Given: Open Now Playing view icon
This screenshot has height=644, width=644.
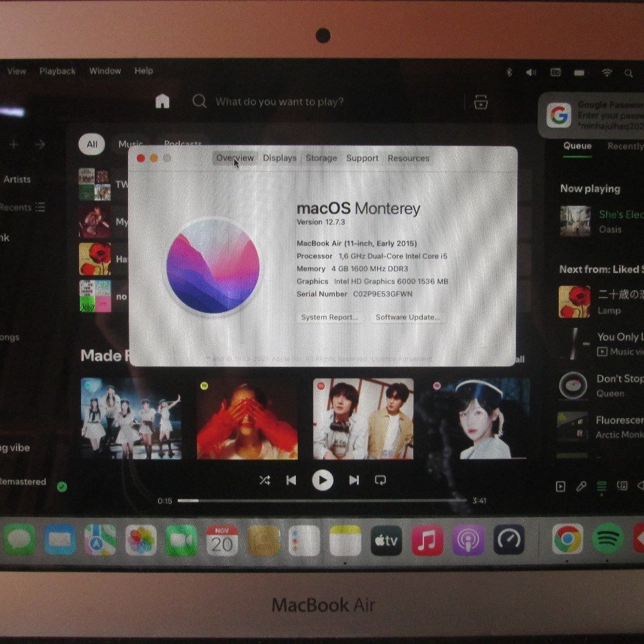Looking at the screenshot, I should [560, 487].
